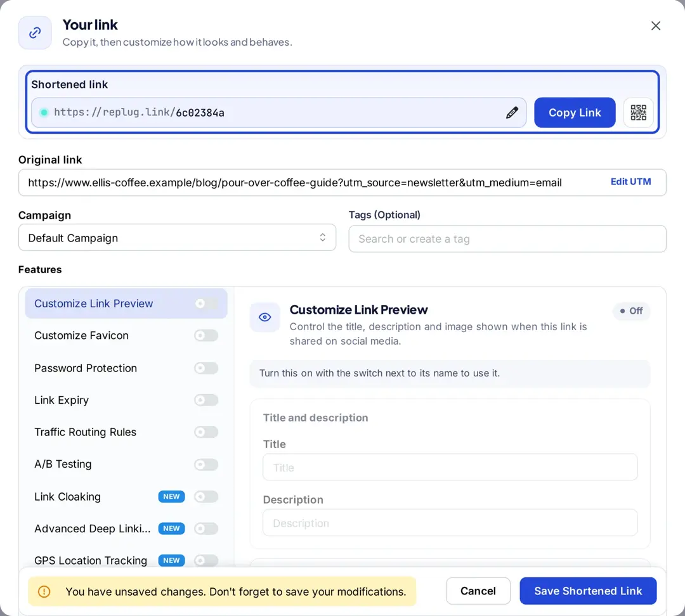The width and height of the screenshot is (685, 616).
Task: Click the Off status badge
Action: (x=631, y=311)
